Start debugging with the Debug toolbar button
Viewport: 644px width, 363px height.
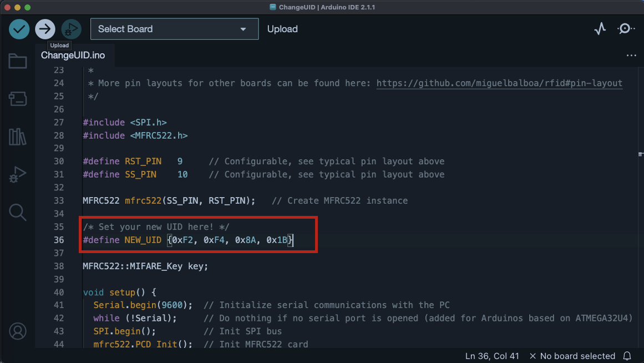pyautogui.click(x=71, y=29)
